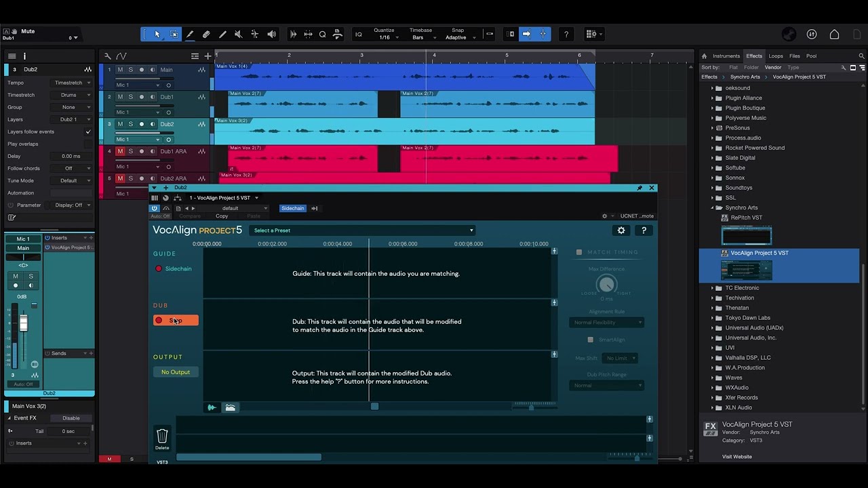Toggle the VocAlign plugin power bypass button
This screenshot has height=488, width=868.
click(x=155, y=208)
